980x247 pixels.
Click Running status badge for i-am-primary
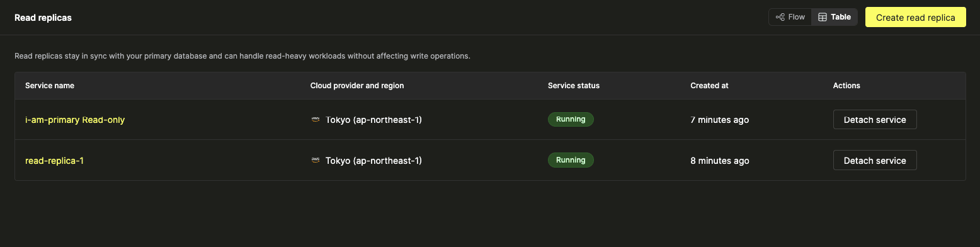click(x=571, y=119)
